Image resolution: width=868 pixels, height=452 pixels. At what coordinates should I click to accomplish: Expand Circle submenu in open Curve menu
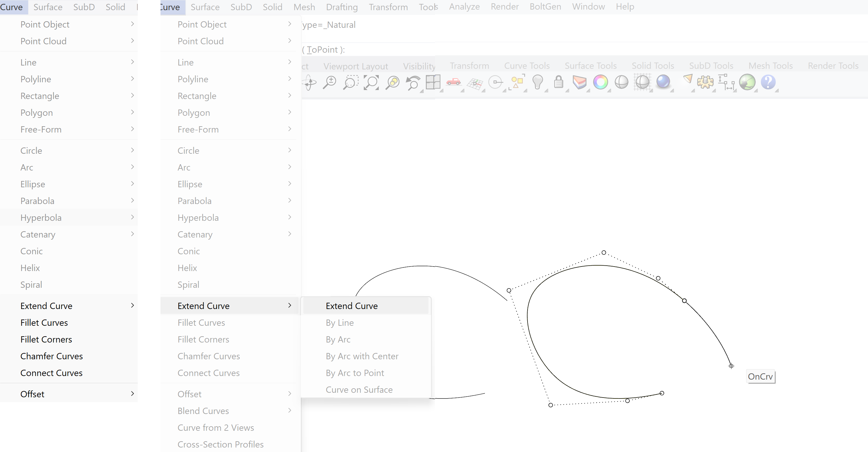(290, 150)
